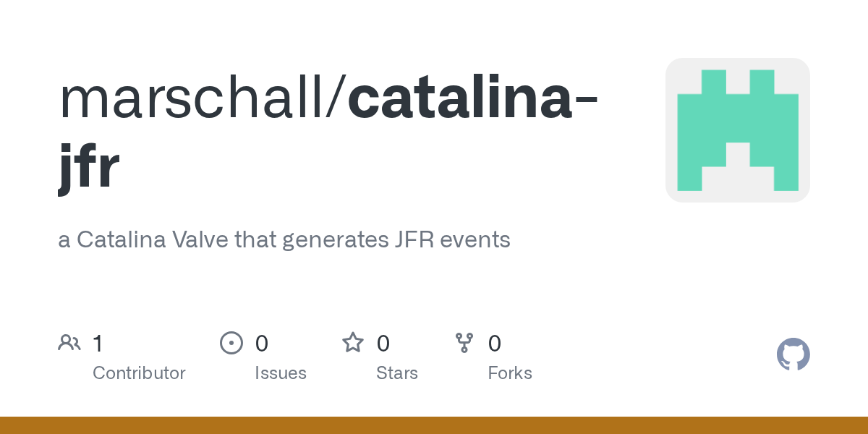Click the slash between owner and repo
The image size is (868, 434).
[x=338, y=99]
